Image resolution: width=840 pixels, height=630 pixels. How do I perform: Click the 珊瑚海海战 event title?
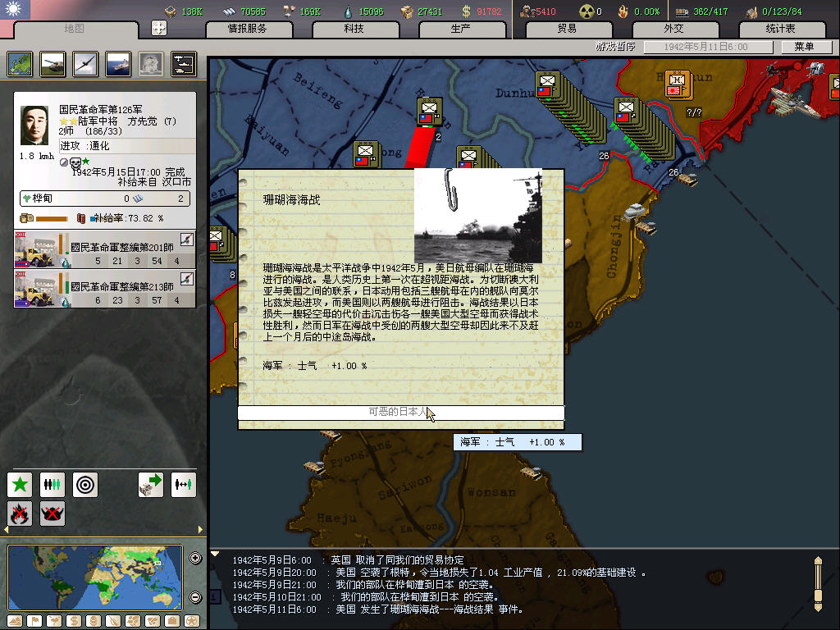[x=291, y=200]
